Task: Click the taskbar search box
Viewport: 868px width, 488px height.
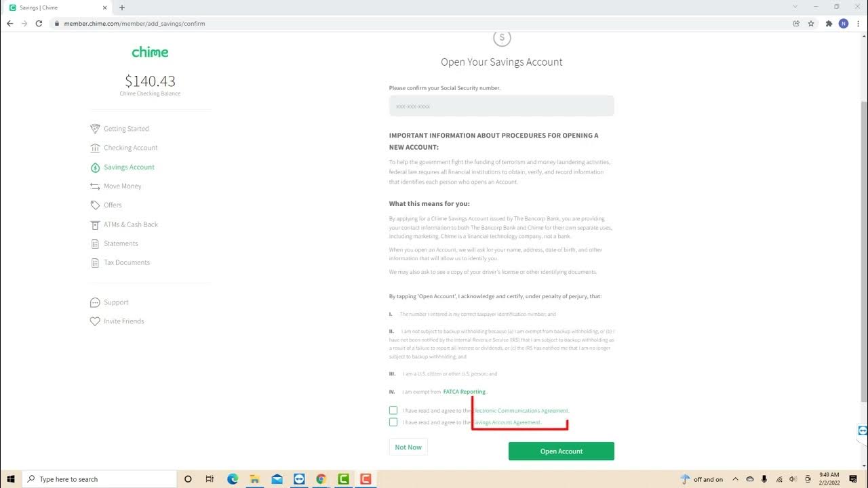Action: [x=100, y=479]
